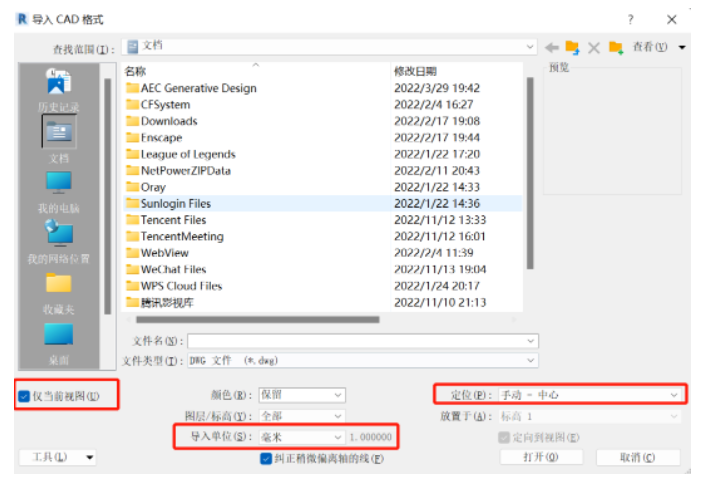The height and width of the screenshot is (483, 723).
Task: Sort by the 名称 column header
Action: tap(135, 71)
